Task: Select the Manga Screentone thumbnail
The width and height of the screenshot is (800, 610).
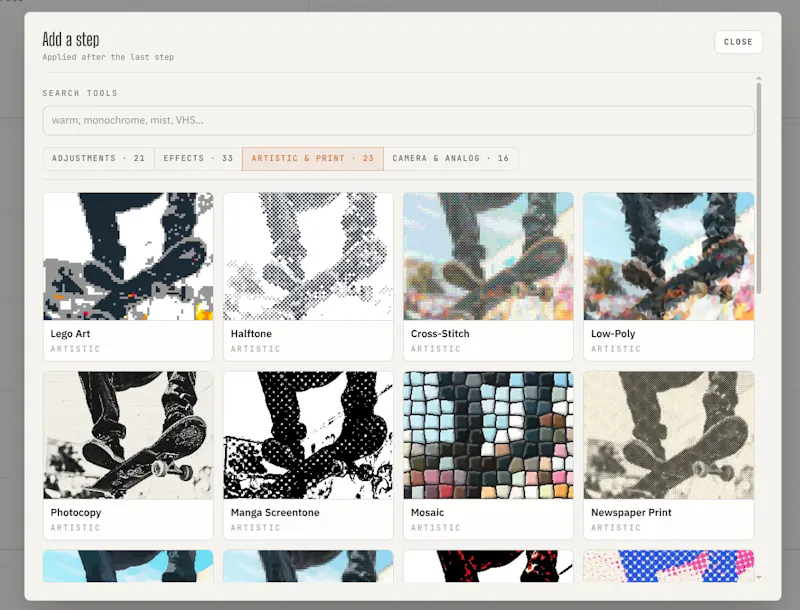Action: [308, 435]
